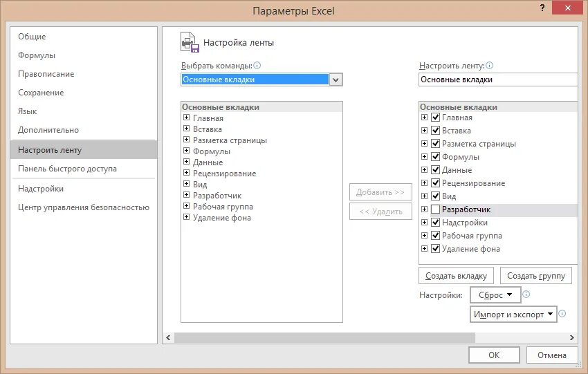Image resolution: width=588 pixels, height=374 pixels.
Task: Go to Правописание settings category
Action: click(x=84, y=74)
